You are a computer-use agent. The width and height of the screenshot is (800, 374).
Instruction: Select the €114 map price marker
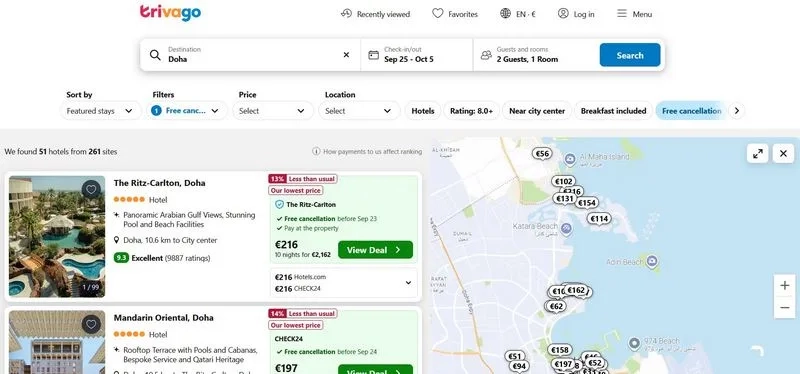pyautogui.click(x=599, y=219)
